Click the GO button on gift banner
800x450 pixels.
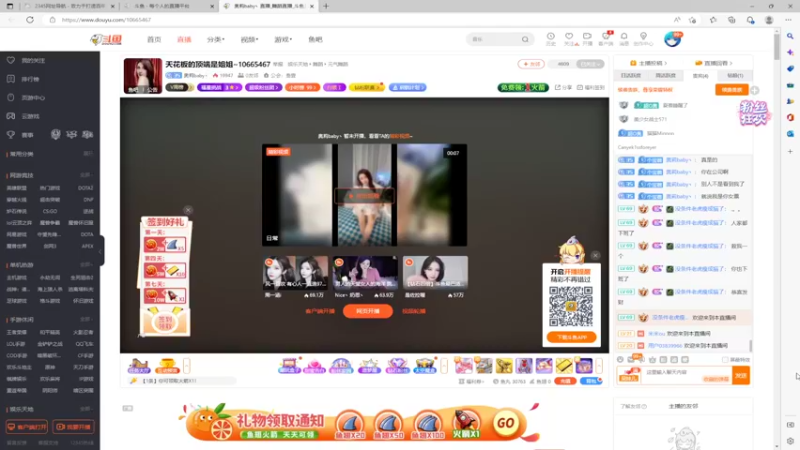pyautogui.click(x=506, y=422)
